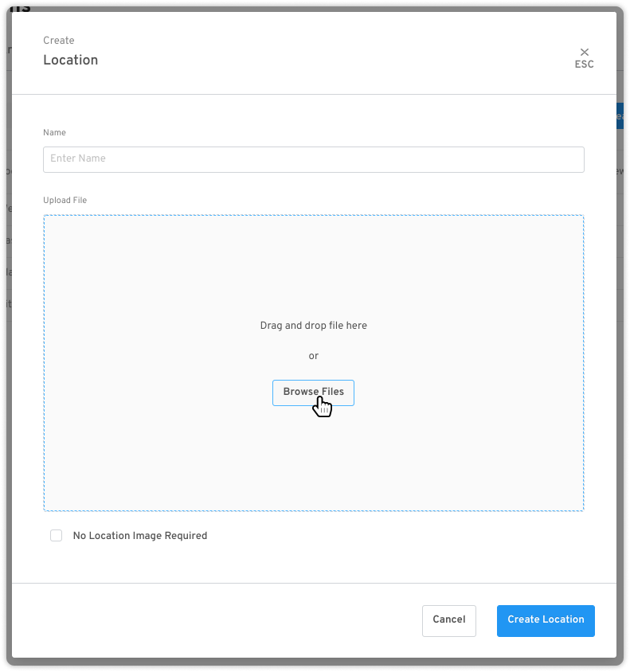Click the 'Upload File' label
Screen dimensions: 630x672
(x=65, y=200)
